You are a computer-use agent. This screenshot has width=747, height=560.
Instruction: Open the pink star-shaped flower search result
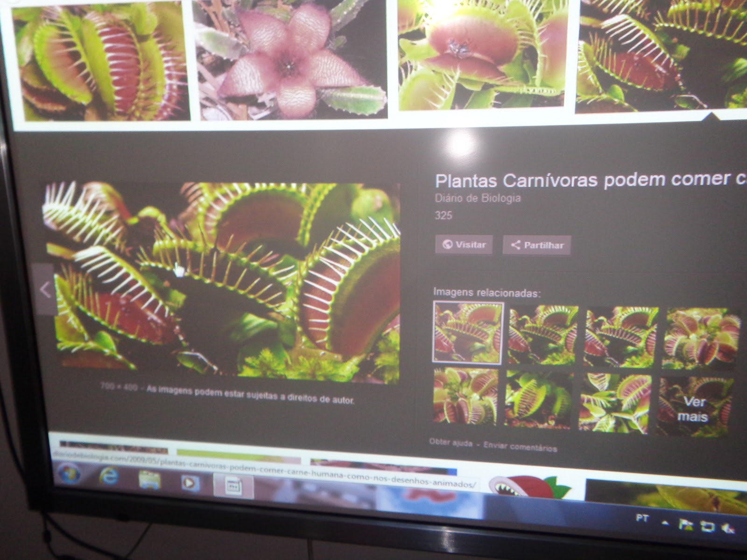289,58
